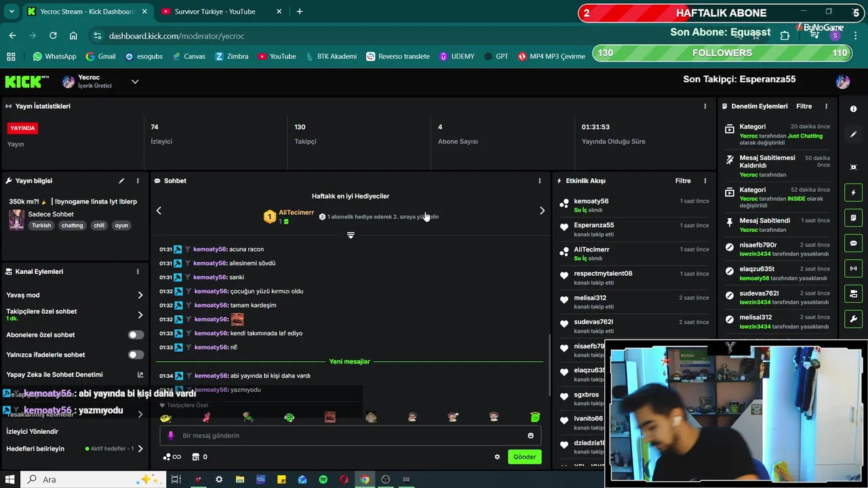This screenshot has height=488, width=868.
Task: Open chat settings gear next to Gönder
Action: click(x=497, y=457)
